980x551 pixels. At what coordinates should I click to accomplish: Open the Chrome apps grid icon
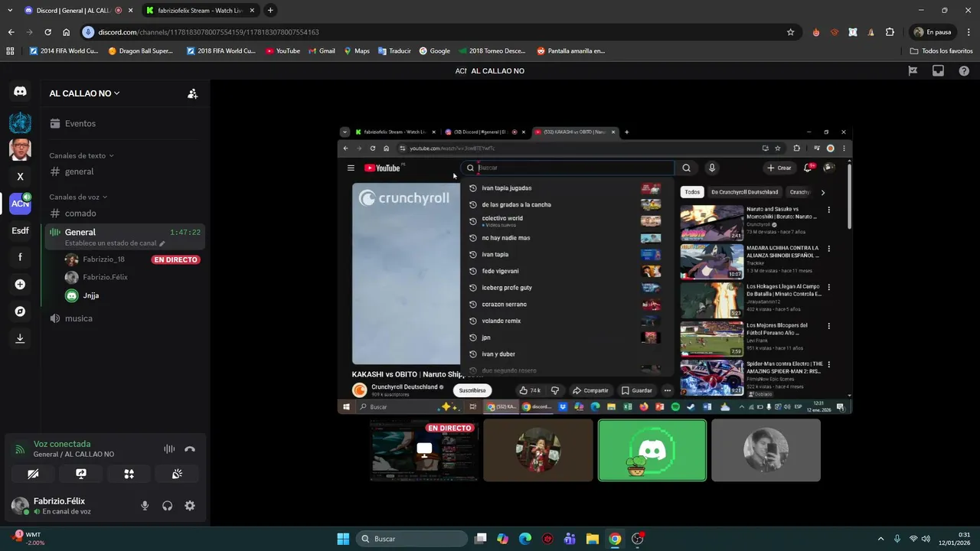point(10,51)
